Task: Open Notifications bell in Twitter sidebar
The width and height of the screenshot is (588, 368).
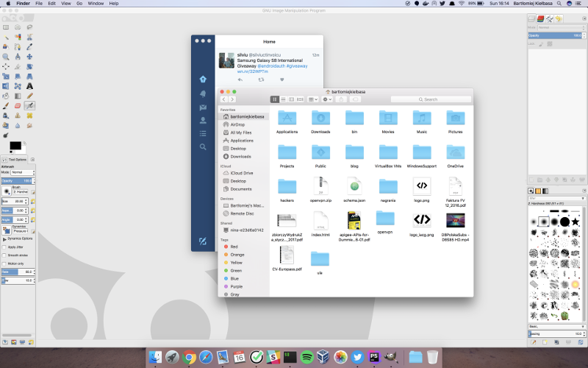Action: pos(203,93)
